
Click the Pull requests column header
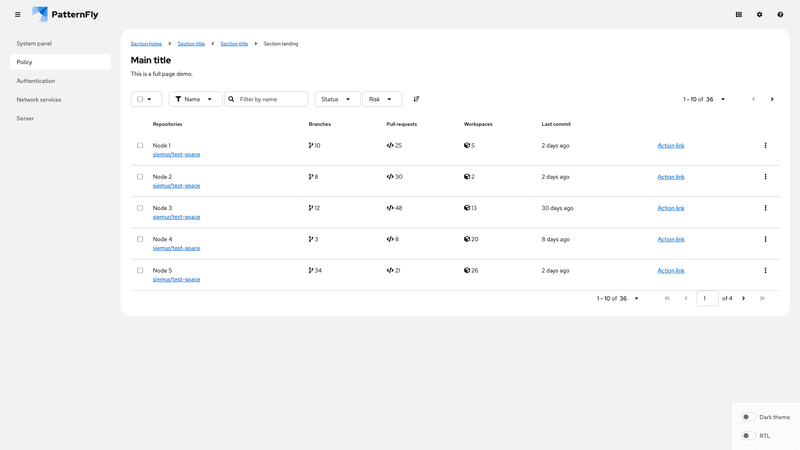[x=402, y=124]
